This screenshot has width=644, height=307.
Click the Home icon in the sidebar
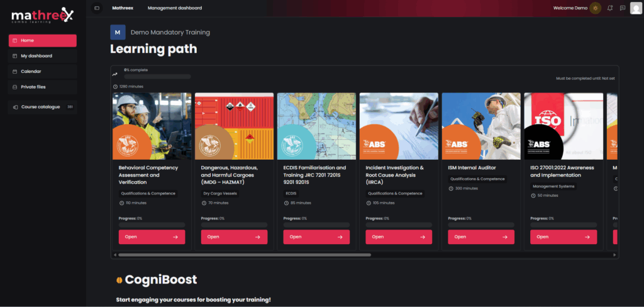[15, 40]
